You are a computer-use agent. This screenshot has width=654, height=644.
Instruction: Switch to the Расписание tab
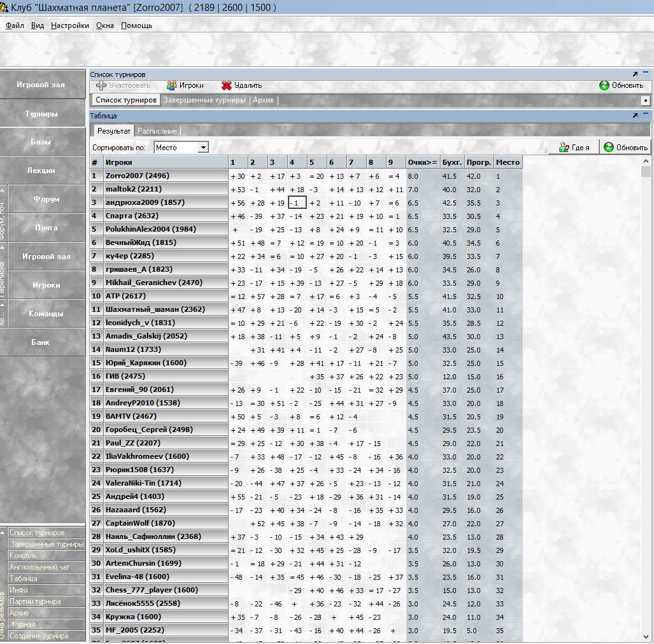(x=157, y=131)
